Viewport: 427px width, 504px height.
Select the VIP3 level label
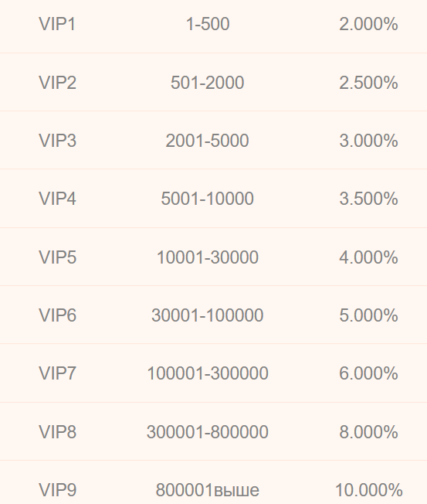click(57, 141)
